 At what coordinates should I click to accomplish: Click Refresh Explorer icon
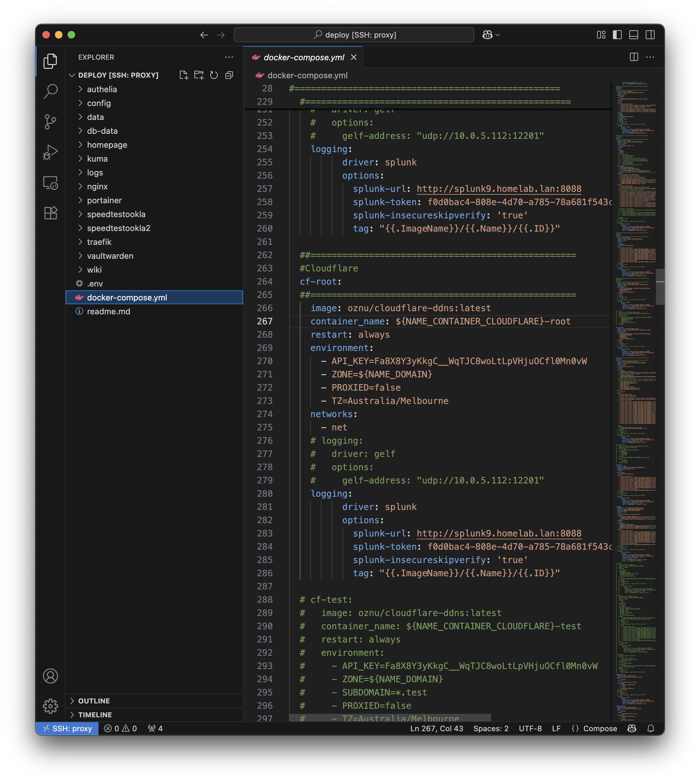point(214,75)
